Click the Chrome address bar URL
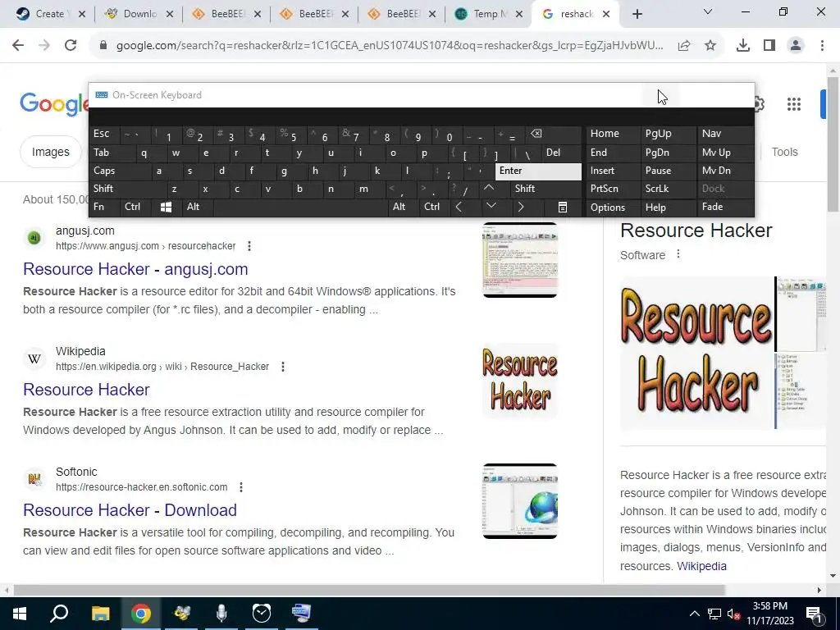This screenshot has width=840, height=630. coord(390,46)
